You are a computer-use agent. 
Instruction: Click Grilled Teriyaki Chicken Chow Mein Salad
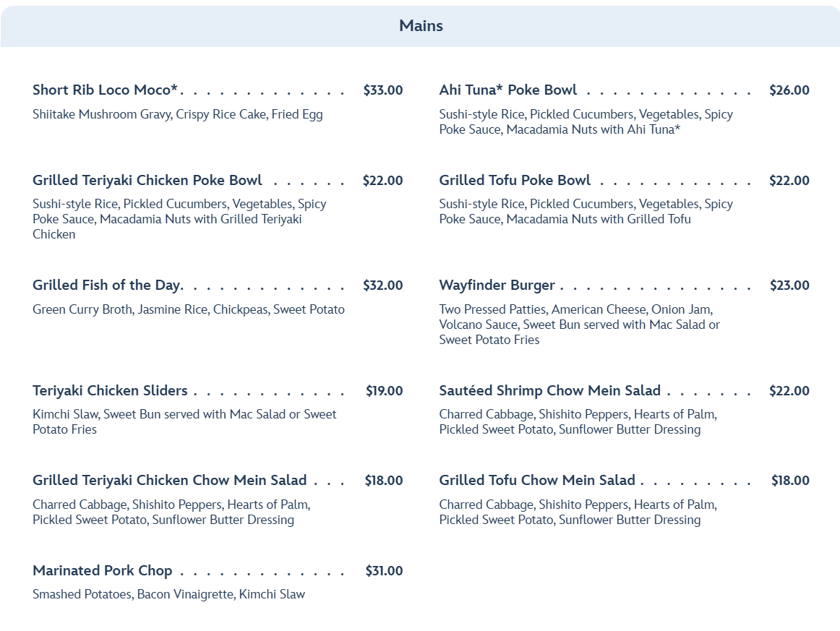point(169,481)
